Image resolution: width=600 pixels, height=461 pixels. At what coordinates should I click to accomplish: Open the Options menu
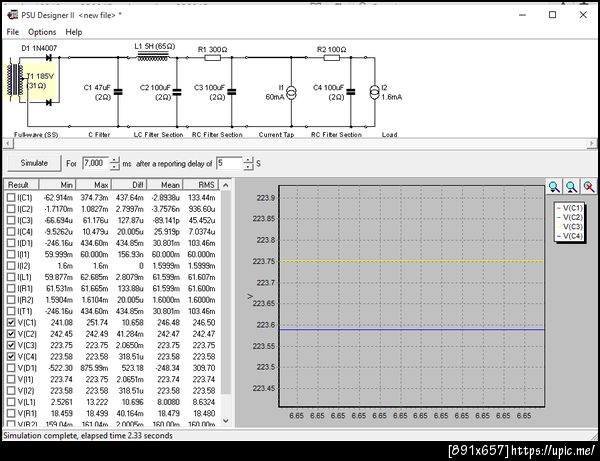[x=42, y=32]
